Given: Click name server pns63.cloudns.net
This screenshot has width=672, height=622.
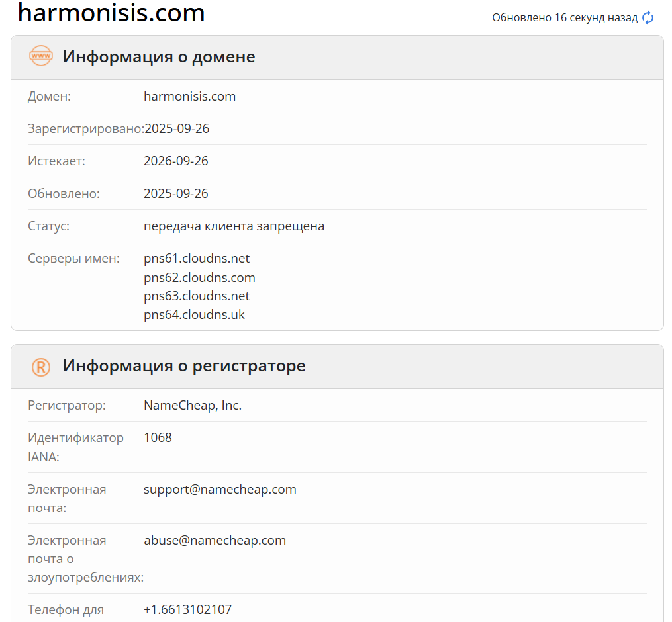Looking at the screenshot, I should click(x=197, y=296).
